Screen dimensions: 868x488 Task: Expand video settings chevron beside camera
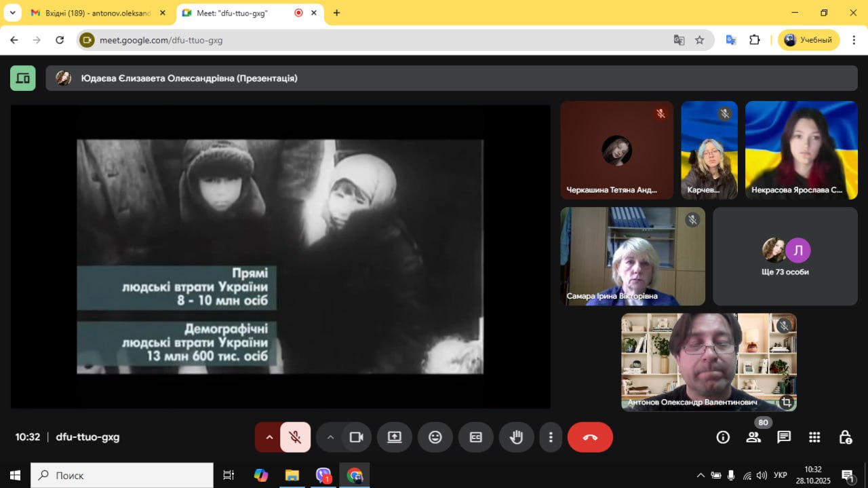(330, 437)
